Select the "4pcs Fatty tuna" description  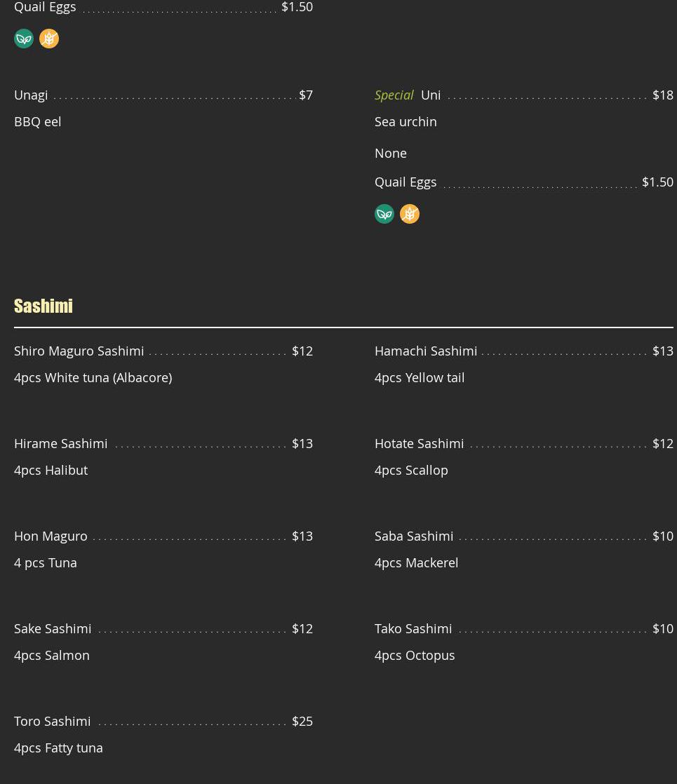pos(58,748)
